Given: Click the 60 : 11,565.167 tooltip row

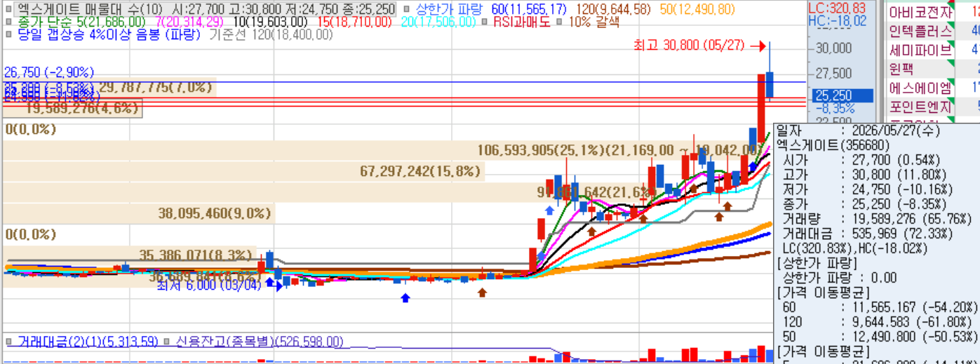Looking at the screenshot, I should 880,307.
